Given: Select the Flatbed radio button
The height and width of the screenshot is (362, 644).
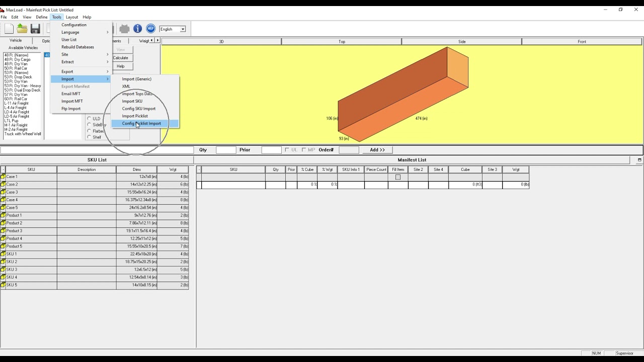Looking at the screenshot, I should (89, 131).
